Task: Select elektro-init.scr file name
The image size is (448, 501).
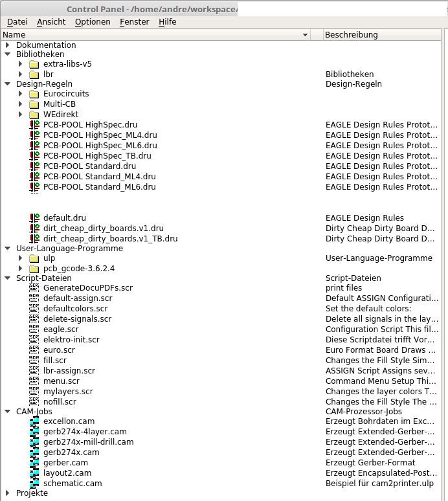Action: (71, 340)
